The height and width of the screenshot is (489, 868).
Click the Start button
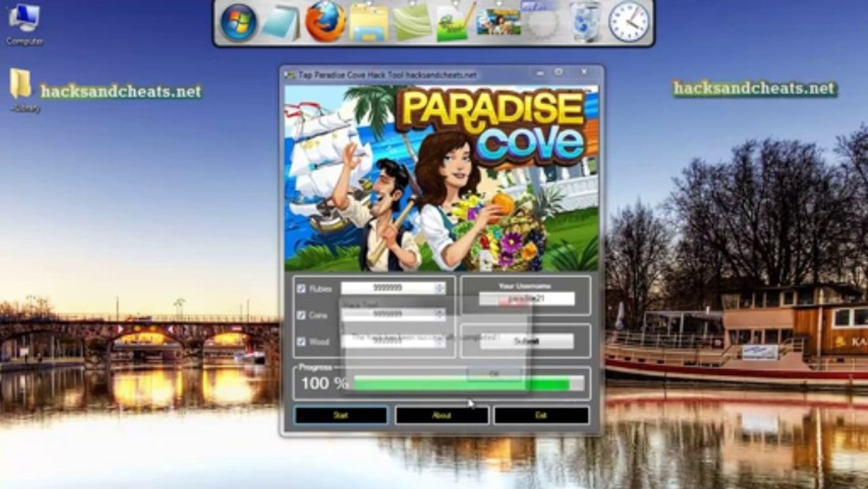click(341, 415)
